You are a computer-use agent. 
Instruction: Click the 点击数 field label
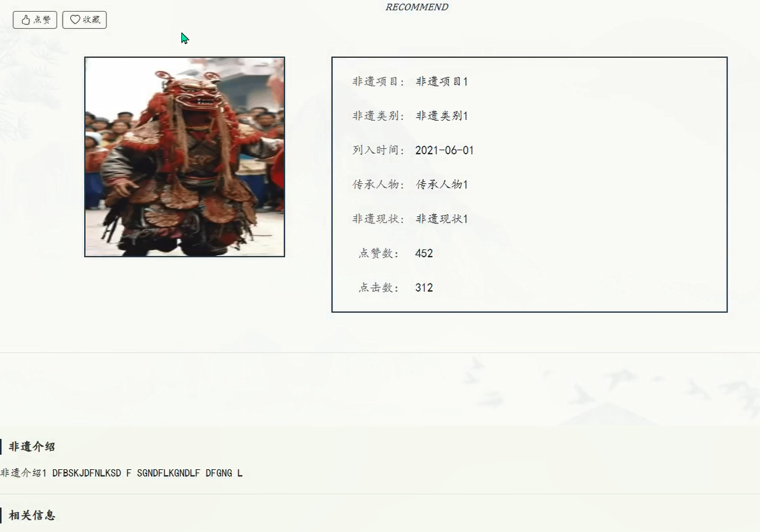[x=379, y=288]
